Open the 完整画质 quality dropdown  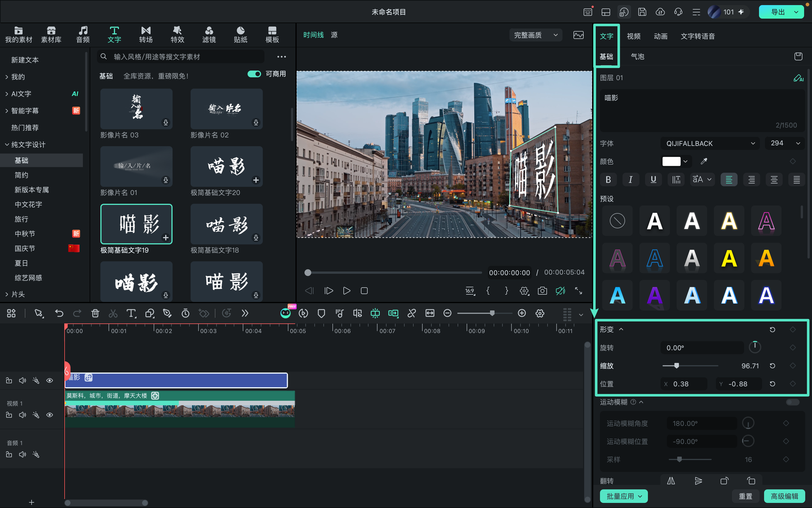(x=535, y=35)
